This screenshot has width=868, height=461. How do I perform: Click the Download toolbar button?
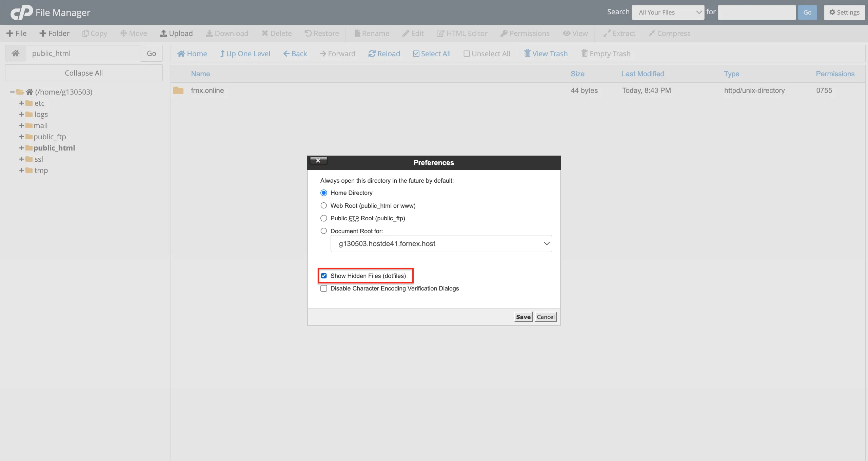tap(227, 33)
